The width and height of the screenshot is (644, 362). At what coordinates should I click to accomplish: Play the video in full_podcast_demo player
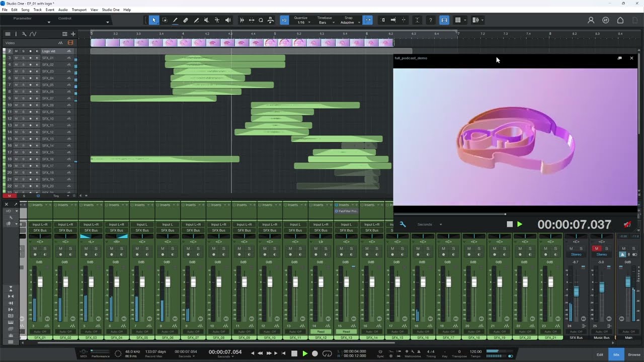(x=520, y=224)
